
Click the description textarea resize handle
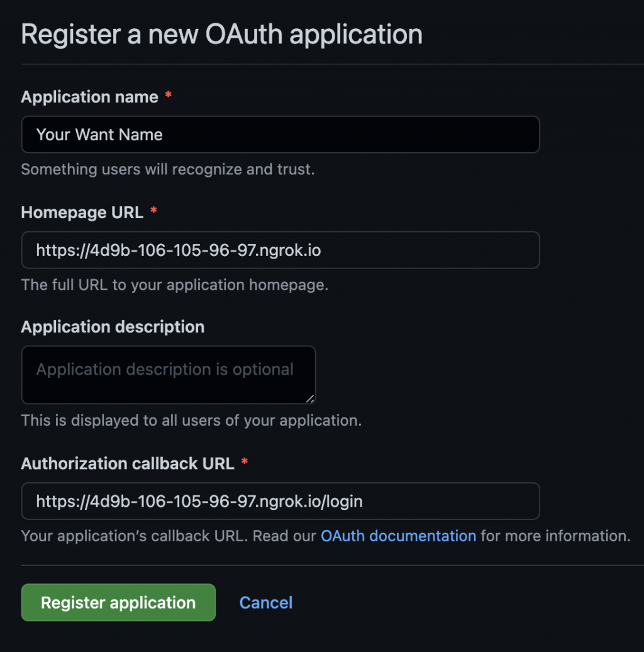coord(311,399)
